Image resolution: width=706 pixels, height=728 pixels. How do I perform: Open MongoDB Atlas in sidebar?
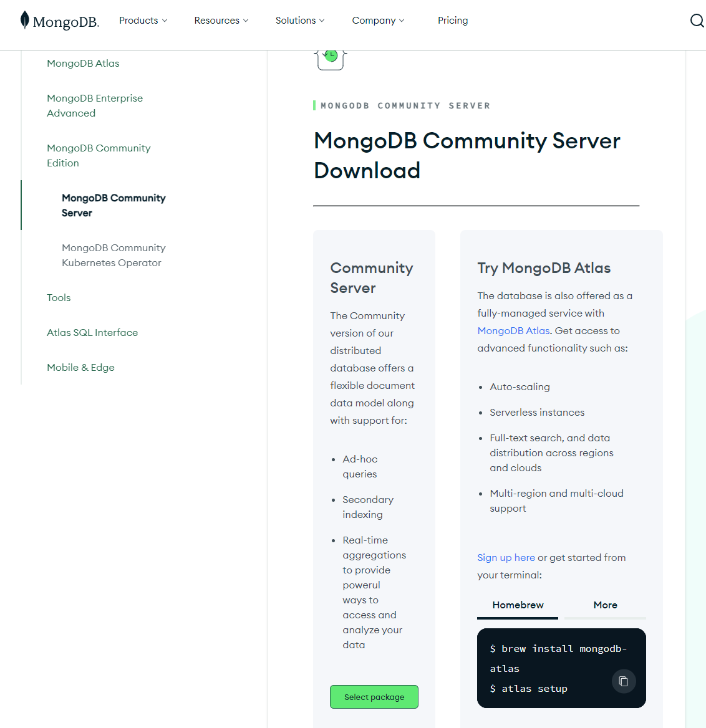(x=83, y=63)
